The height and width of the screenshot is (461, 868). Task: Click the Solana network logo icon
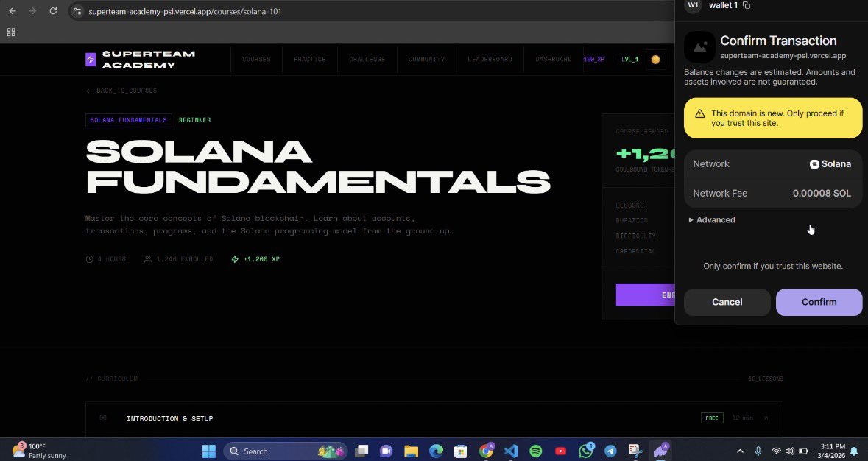pyautogui.click(x=814, y=164)
